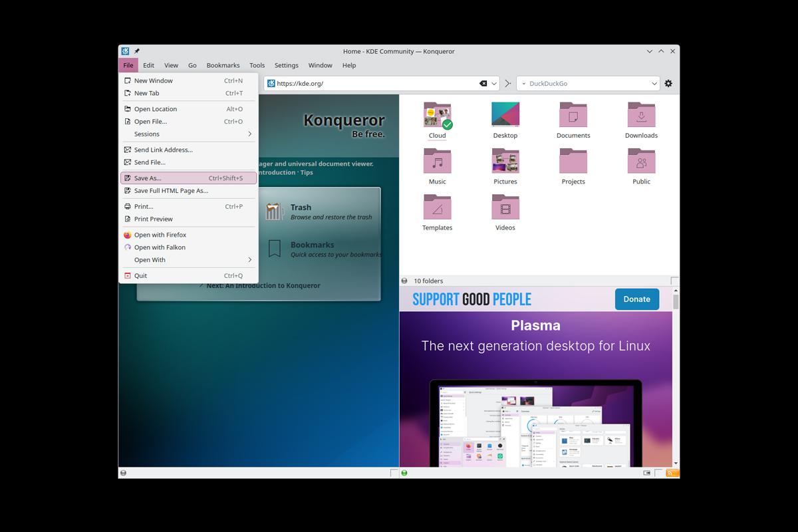Toggle the link-view checkbox in the '10 folders' status bar
Viewport: 798px width, 532px height.
pos(675,281)
